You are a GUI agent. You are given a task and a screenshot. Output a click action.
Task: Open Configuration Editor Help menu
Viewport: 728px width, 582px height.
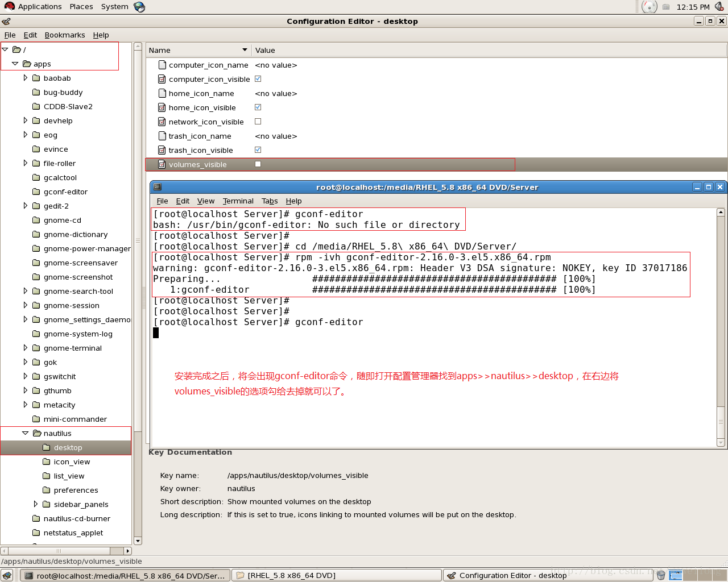[101, 35]
